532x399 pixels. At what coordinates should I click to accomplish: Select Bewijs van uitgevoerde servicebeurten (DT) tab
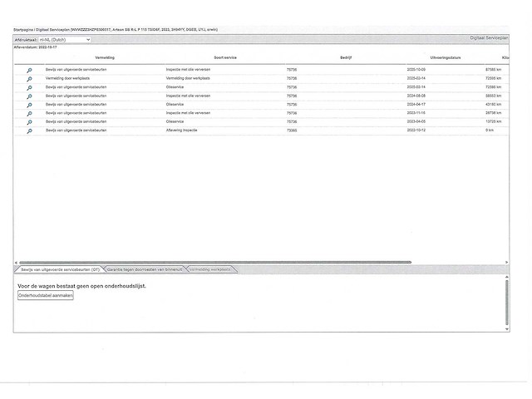pos(60,269)
